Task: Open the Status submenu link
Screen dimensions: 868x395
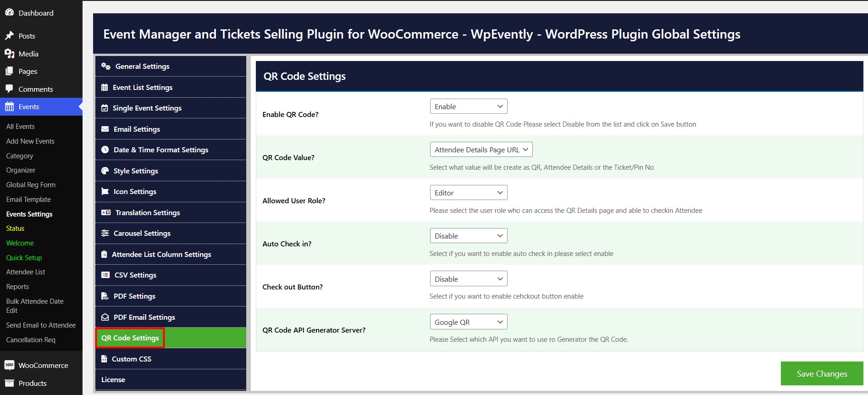Action: (x=15, y=228)
